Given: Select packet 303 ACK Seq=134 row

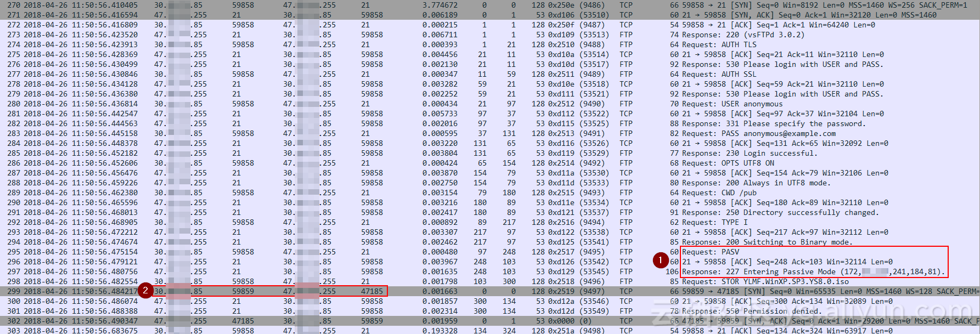Looking at the screenshot, I should click(490, 331).
